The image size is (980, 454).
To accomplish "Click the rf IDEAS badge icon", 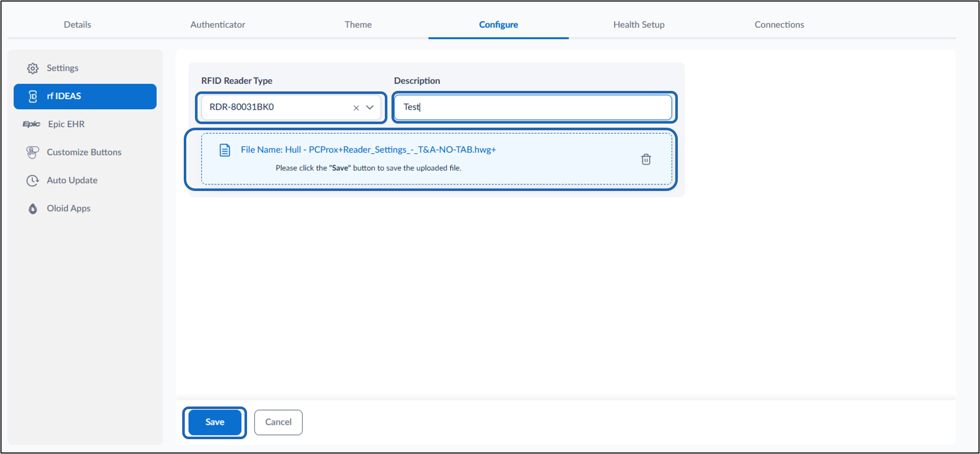I will [x=33, y=97].
